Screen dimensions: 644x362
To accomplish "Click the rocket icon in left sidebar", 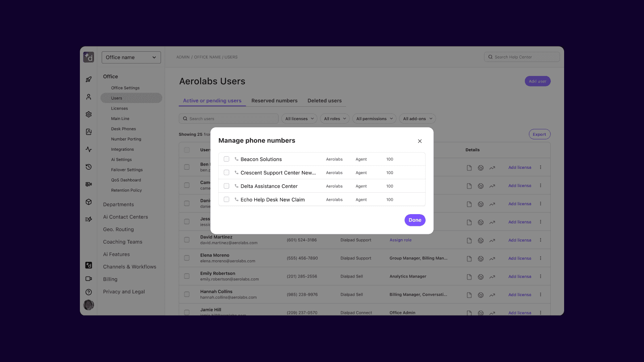I will click(x=89, y=80).
